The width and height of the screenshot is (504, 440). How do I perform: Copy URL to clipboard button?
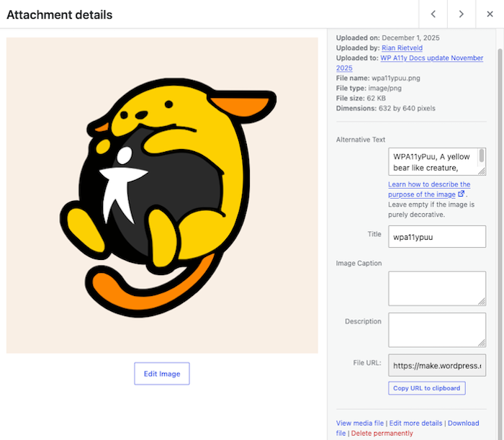tap(426, 388)
